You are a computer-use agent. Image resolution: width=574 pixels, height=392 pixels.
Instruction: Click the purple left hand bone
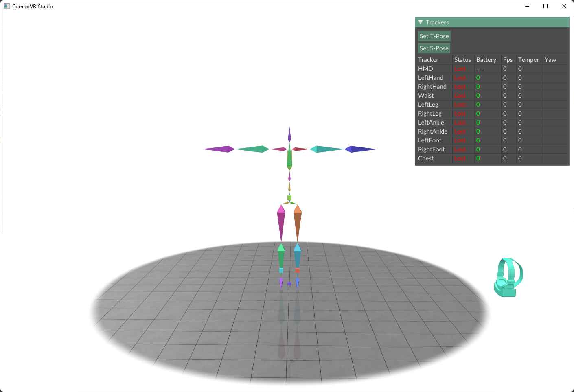tap(219, 149)
